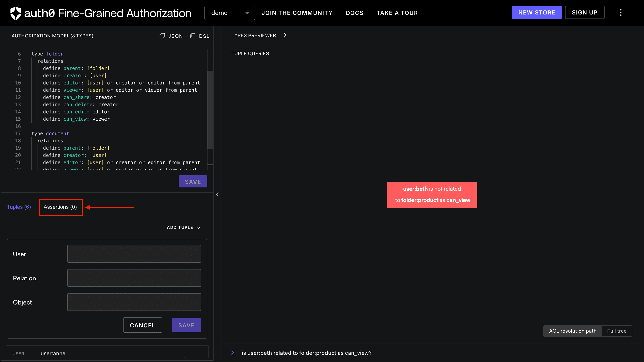644x362 pixels.
Task: Click the query prompt terminal icon
Action: coord(233,353)
